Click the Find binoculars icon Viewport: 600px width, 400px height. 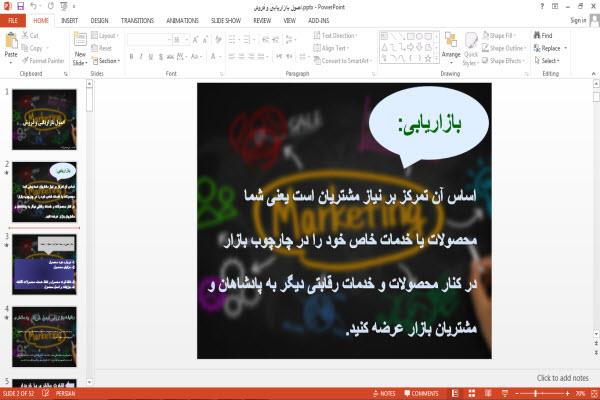click(537, 35)
